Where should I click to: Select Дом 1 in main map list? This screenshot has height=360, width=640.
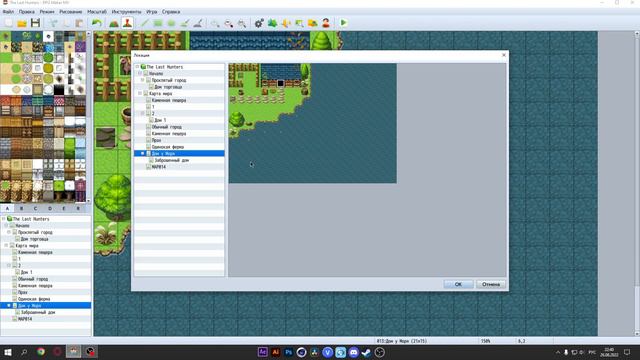coord(27,272)
